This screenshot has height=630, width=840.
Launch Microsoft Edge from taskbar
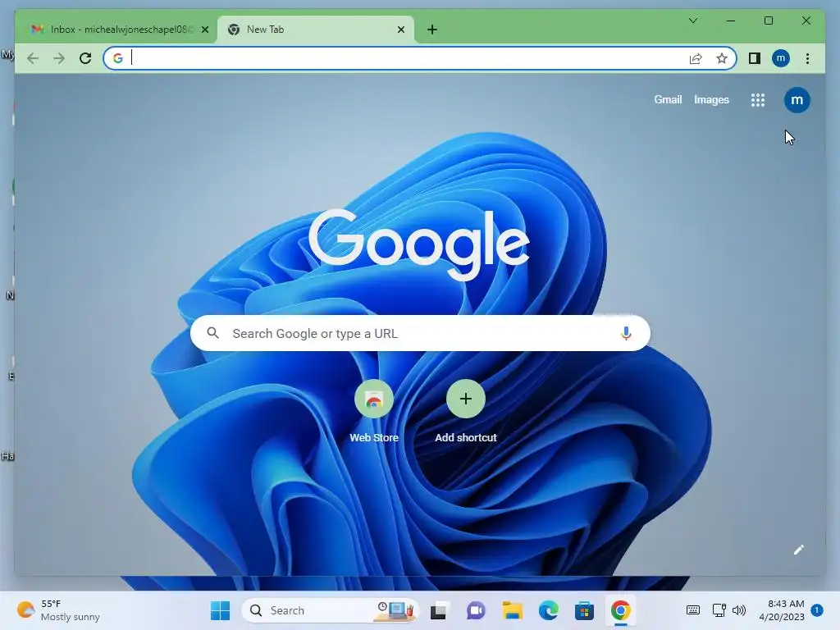coord(548,610)
